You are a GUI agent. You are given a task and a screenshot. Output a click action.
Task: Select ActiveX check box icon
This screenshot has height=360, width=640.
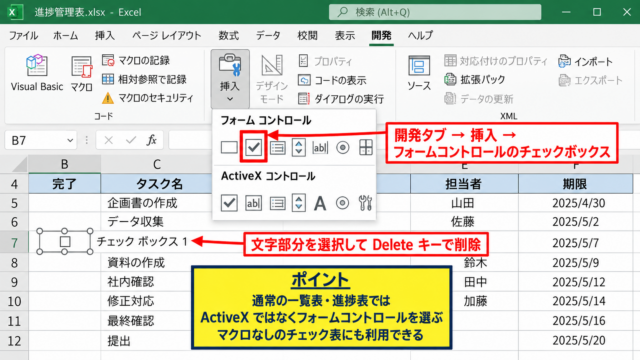tap(229, 203)
